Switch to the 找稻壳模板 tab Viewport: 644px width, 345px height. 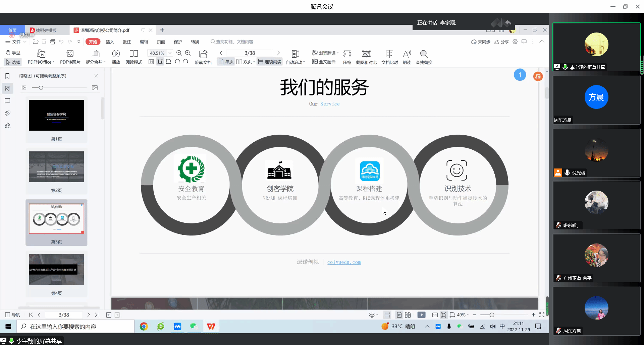(46, 30)
